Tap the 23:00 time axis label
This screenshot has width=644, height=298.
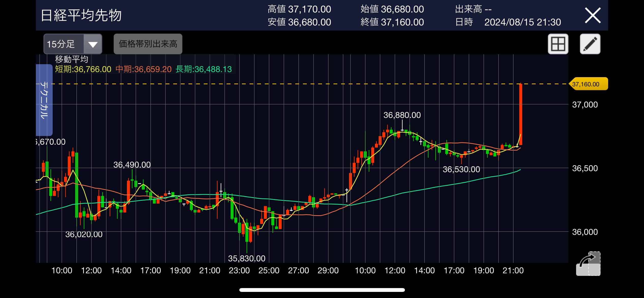pyautogui.click(x=239, y=270)
